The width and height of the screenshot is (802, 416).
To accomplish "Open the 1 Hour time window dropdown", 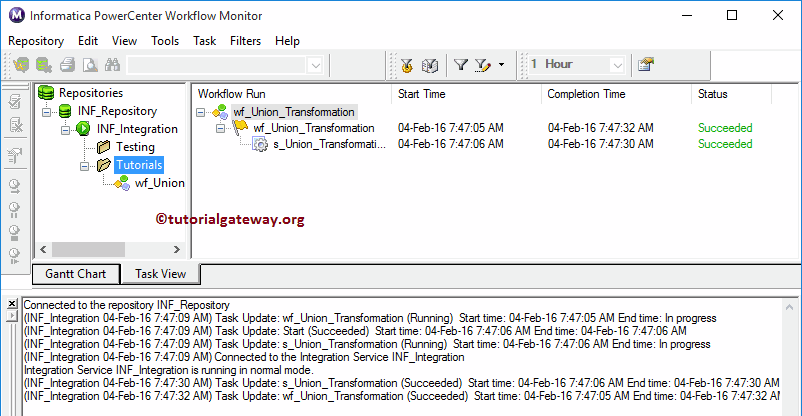I will pyautogui.click(x=617, y=65).
